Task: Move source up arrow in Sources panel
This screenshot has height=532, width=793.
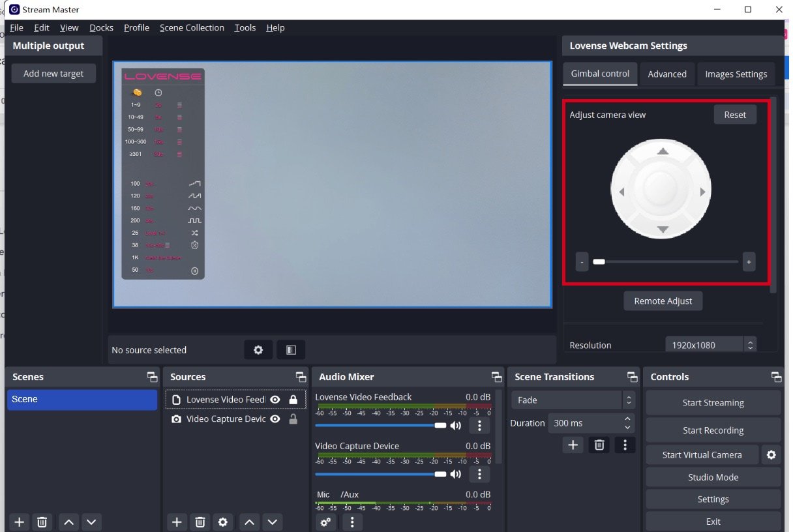Action: coord(249,522)
